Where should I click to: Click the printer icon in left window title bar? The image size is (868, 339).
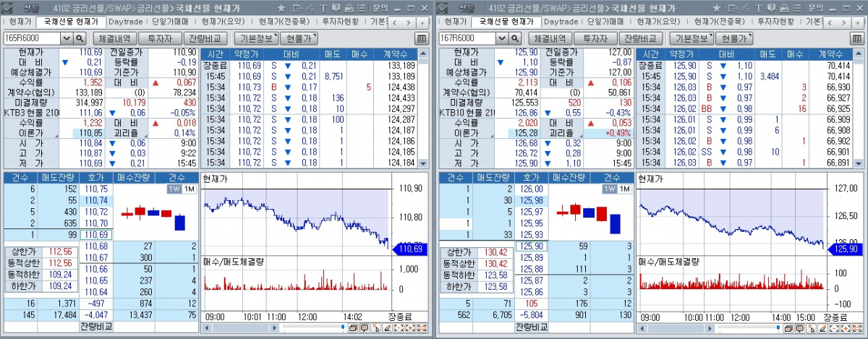click(x=349, y=7)
